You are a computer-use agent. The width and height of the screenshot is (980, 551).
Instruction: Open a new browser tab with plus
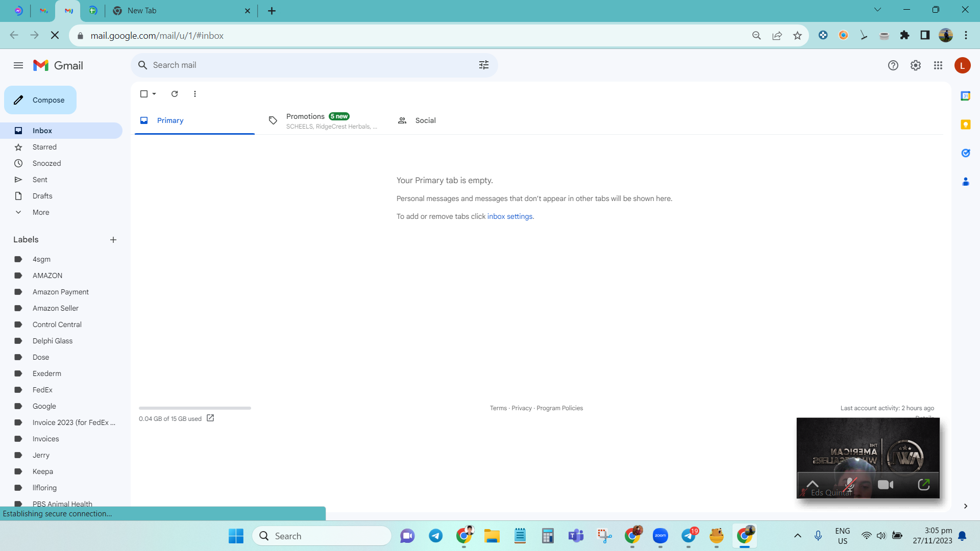tap(272, 11)
